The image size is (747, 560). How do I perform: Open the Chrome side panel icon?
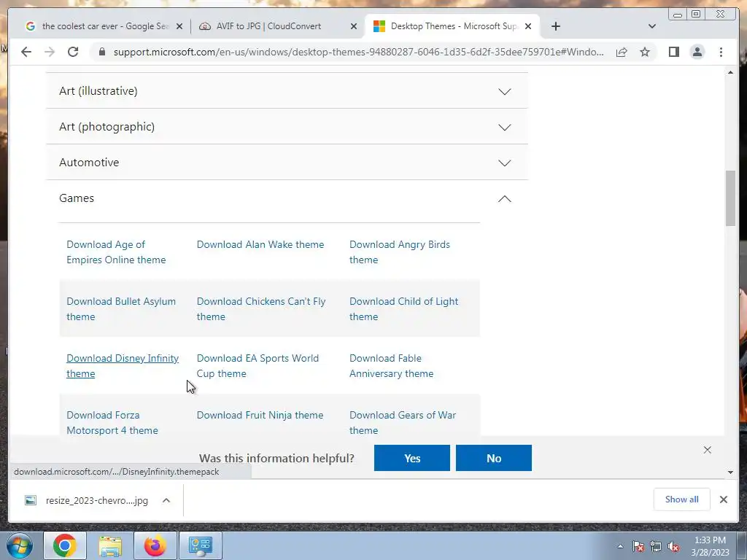point(673,52)
